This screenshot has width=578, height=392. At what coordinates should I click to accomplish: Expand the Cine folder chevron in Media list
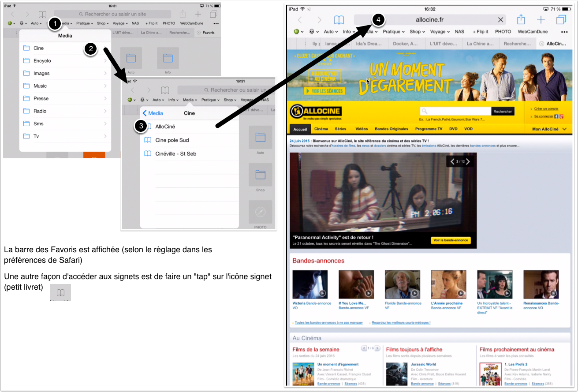(105, 49)
